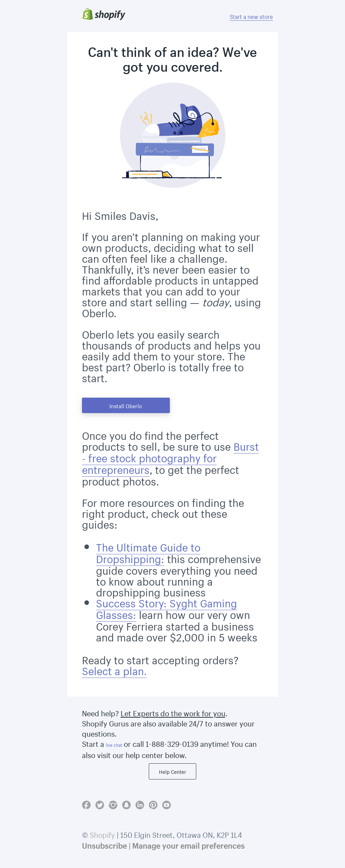Click the LinkedIn icon in the footer
The height and width of the screenshot is (868, 345).
coord(139,805)
